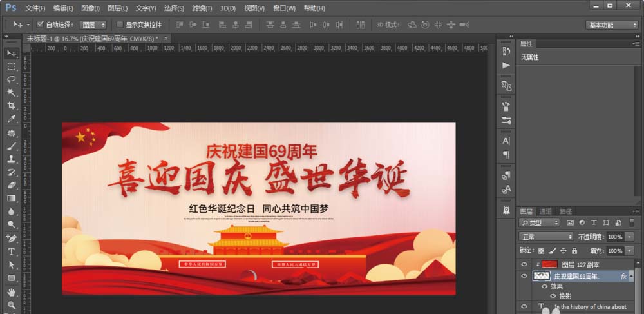Select the Path Selection tool

(x=12, y=265)
